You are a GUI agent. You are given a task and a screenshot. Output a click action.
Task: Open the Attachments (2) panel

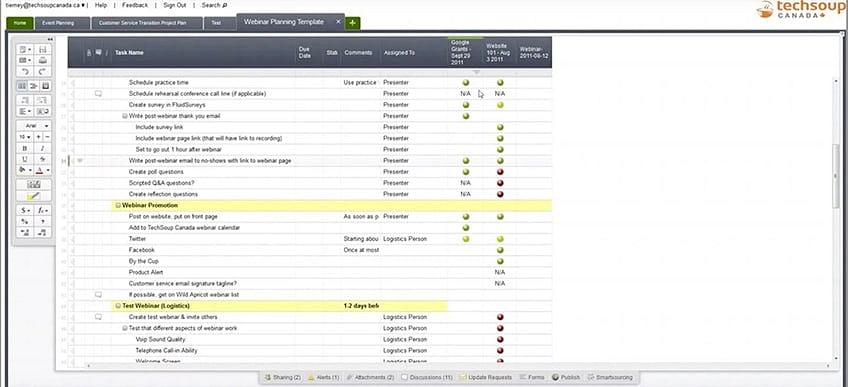coord(370,377)
